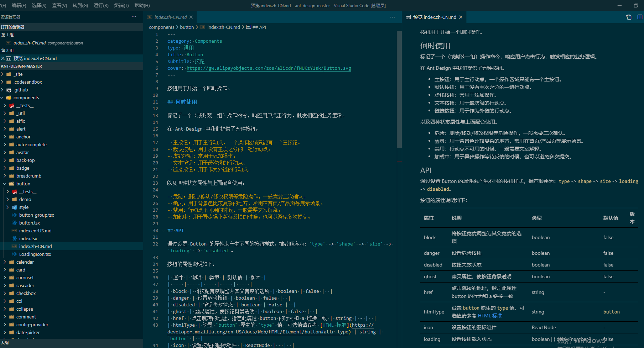Click the test folder icon beside components' _tests_
Image resolution: width=644 pixels, height=348 pixels.
pyautogui.click(x=12, y=106)
